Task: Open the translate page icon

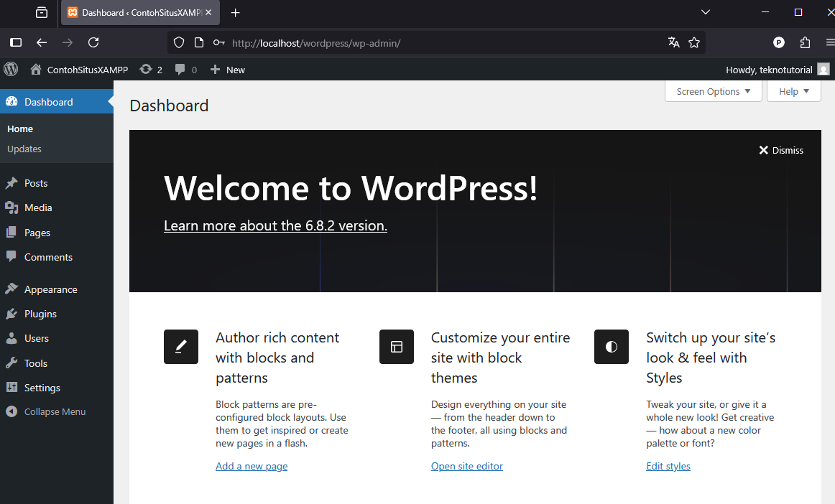Action: click(x=673, y=42)
